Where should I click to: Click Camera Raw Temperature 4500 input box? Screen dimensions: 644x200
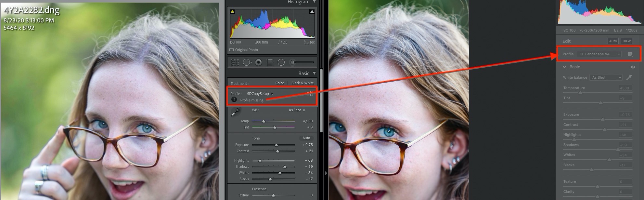[625, 88]
